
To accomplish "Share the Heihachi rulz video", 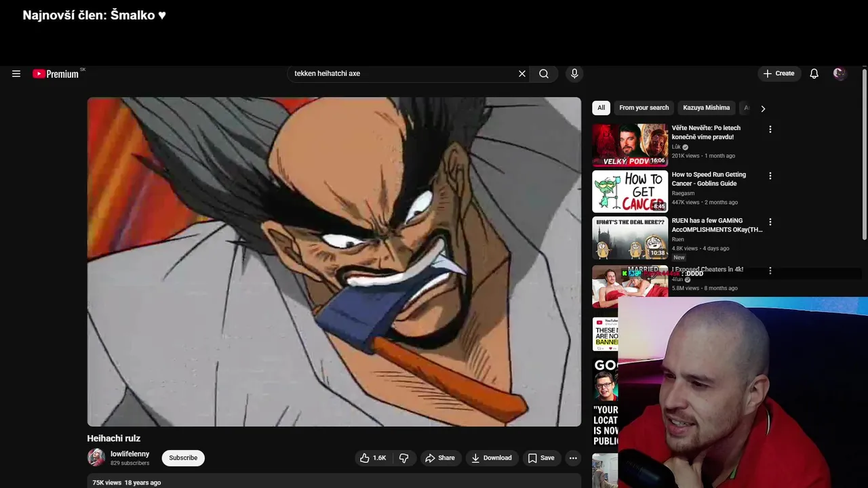I will pos(440,458).
